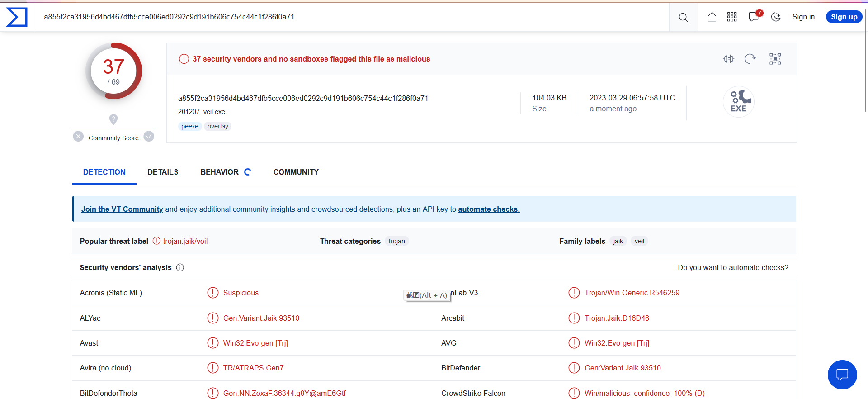Toggle dark mode moon icon
868x399 pixels.
click(x=776, y=17)
